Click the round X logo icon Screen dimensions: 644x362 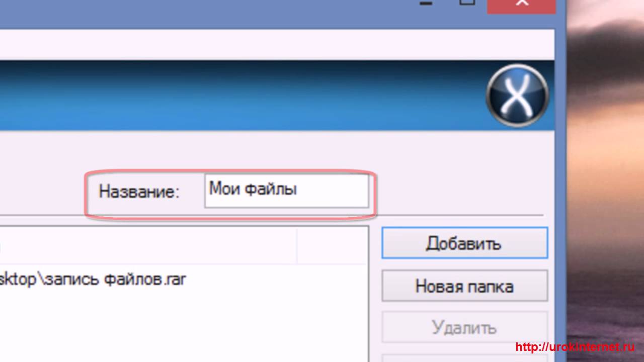pyautogui.click(x=517, y=96)
